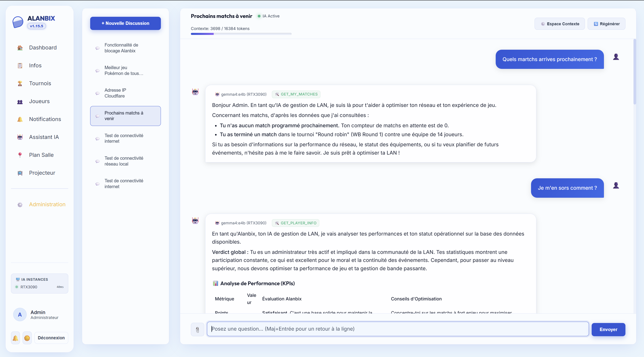Open the Projecteur screen icon

[x=20, y=173]
